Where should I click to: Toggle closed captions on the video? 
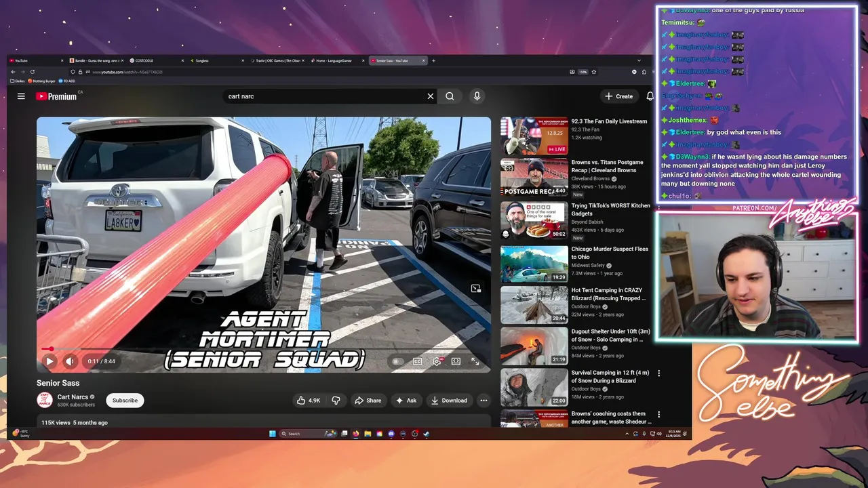click(x=417, y=361)
